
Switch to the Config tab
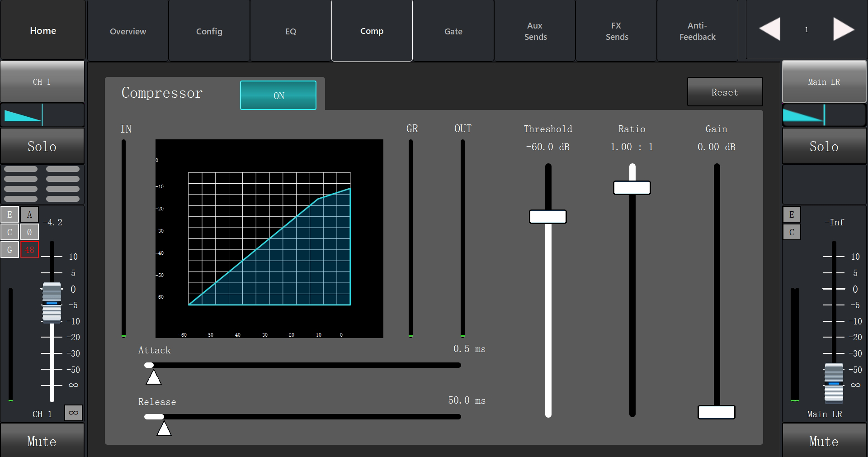click(209, 31)
